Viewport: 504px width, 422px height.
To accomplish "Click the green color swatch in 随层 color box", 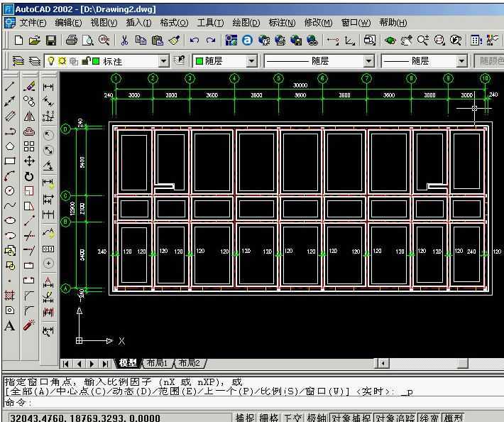I will [199, 61].
